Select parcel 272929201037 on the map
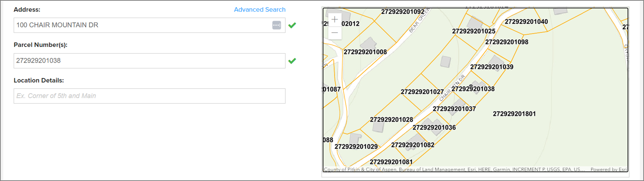 pos(454,109)
